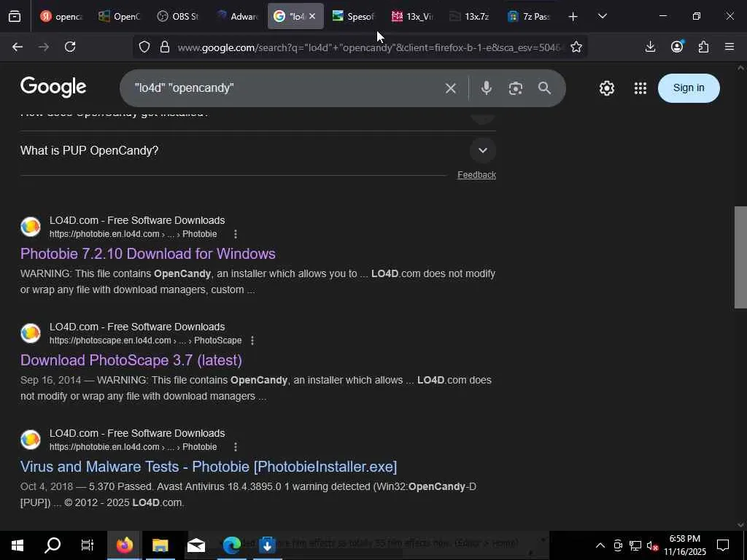Click photoscape.en.lo4d.com URL breadcrumb
The width and height of the screenshot is (747, 560).
tap(145, 341)
